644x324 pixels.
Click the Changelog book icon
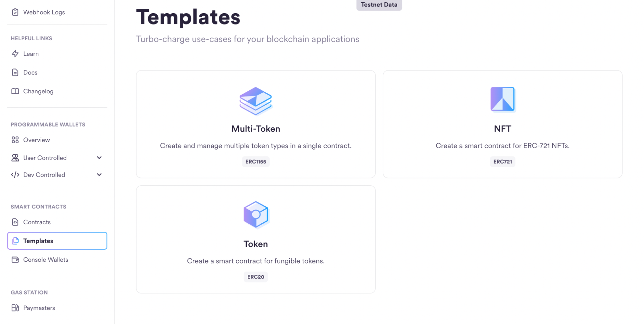pyautogui.click(x=15, y=91)
